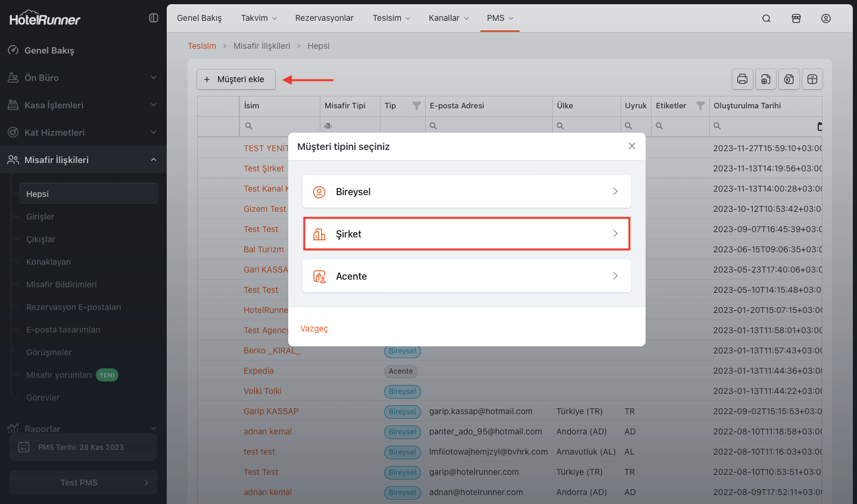Cancel with the Vazgeç link
This screenshot has width=857, height=504.
(314, 328)
